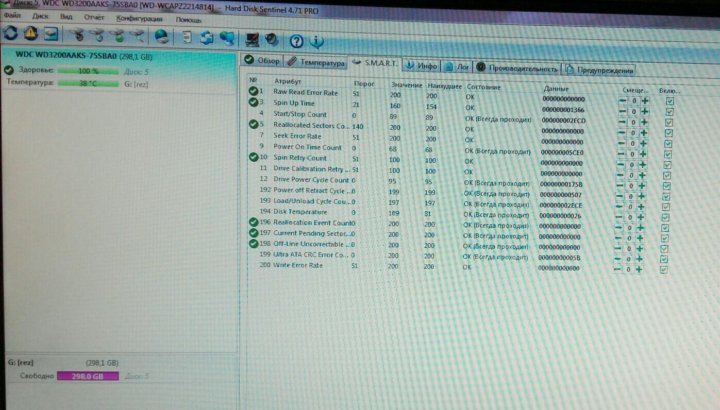Increase offset plus for Raw Read Error Rate
Image resolution: width=720 pixels, height=410 pixels.
click(x=645, y=101)
